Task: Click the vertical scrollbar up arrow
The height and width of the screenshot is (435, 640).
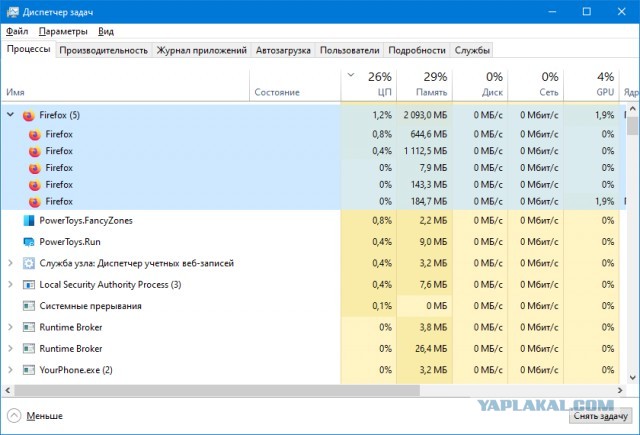Action: coord(633,109)
